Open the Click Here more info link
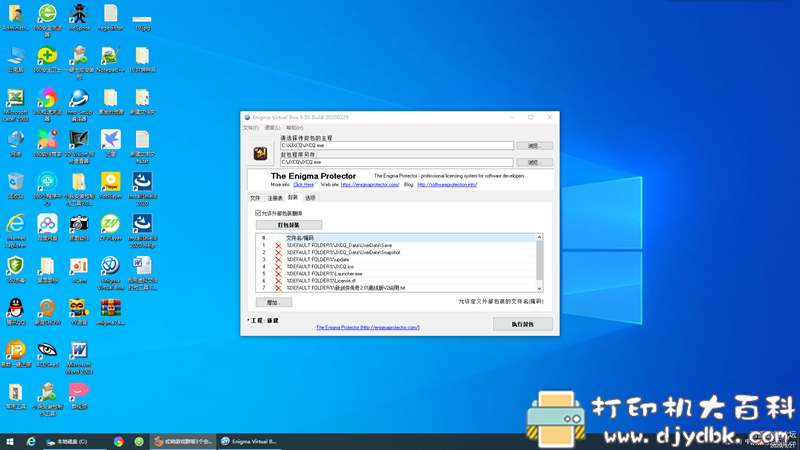This screenshot has width=800, height=450. (x=304, y=185)
